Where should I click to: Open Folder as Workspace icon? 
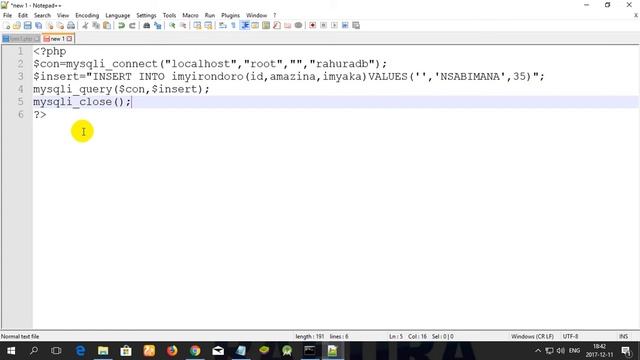287,25
